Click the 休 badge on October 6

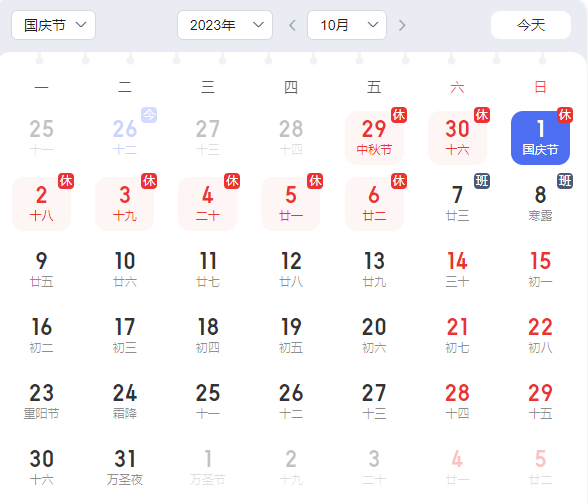tap(399, 181)
